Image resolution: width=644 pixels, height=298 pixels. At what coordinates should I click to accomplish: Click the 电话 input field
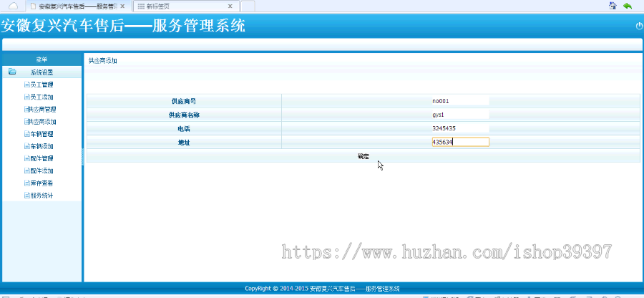coord(460,128)
